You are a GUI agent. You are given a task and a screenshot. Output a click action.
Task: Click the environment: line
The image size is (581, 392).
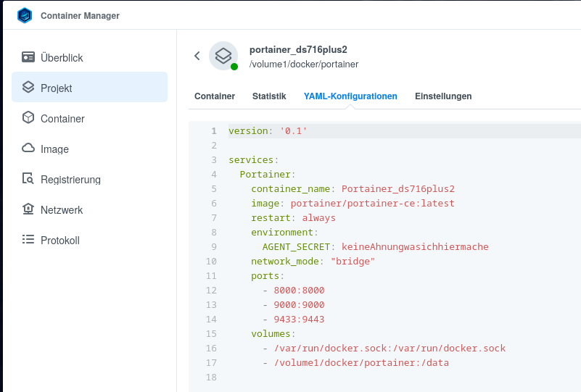point(284,232)
